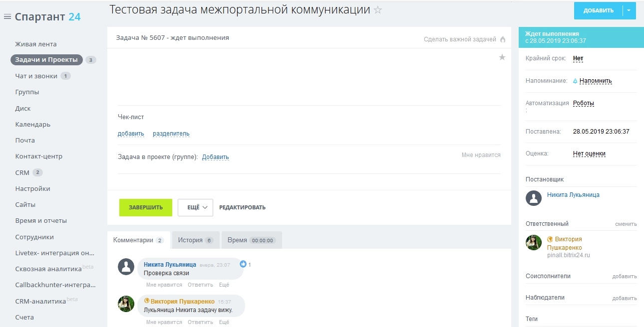The height and width of the screenshot is (327, 644).
Task: Add a checklist item via добавить link
Action: (130, 133)
